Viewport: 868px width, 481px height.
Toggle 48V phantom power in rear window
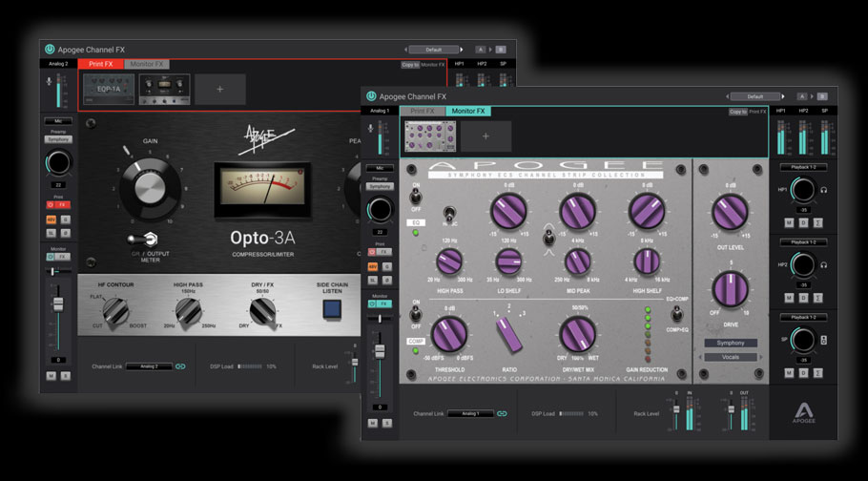(x=51, y=220)
